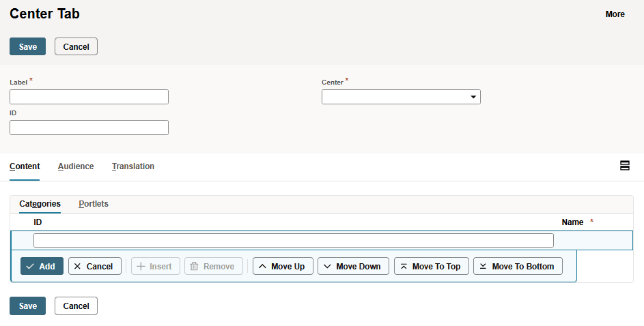Viewport: 644px width, 326px height.
Task: Select the Categories subtab
Action: click(40, 204)
